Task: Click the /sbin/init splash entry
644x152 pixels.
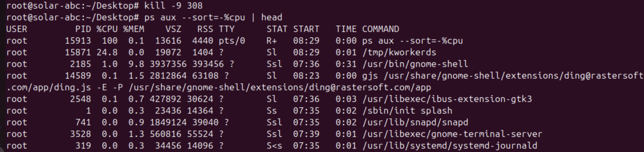Action: [x=407, y=111]
